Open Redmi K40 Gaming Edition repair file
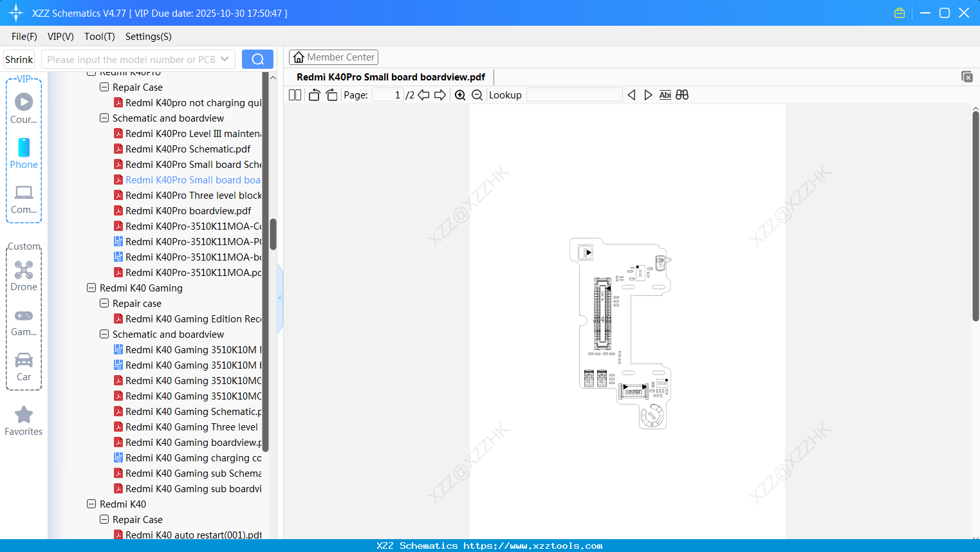The image size is (980, 552). tap(193, 318)
